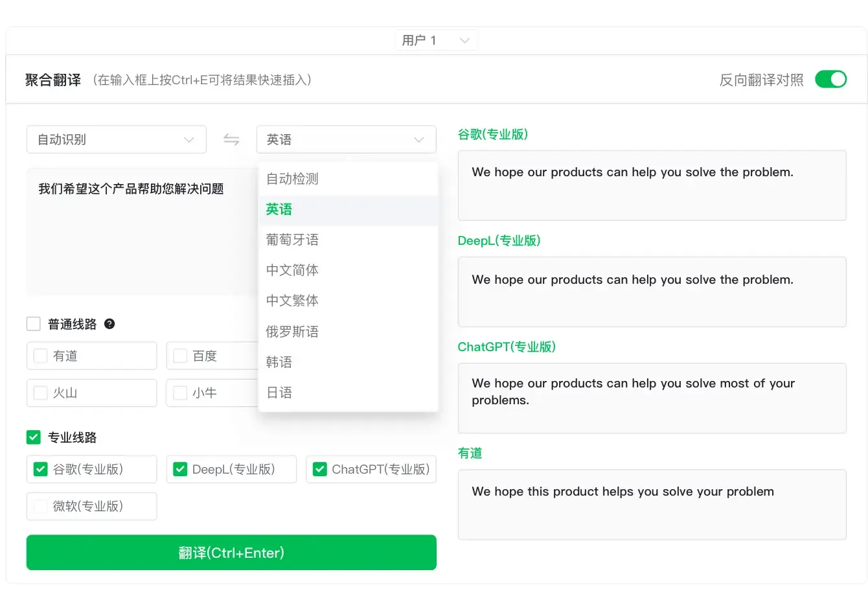Click the swap languages arrows icon
The height and width of the screenshot is (609, 868).
[231, 139]
